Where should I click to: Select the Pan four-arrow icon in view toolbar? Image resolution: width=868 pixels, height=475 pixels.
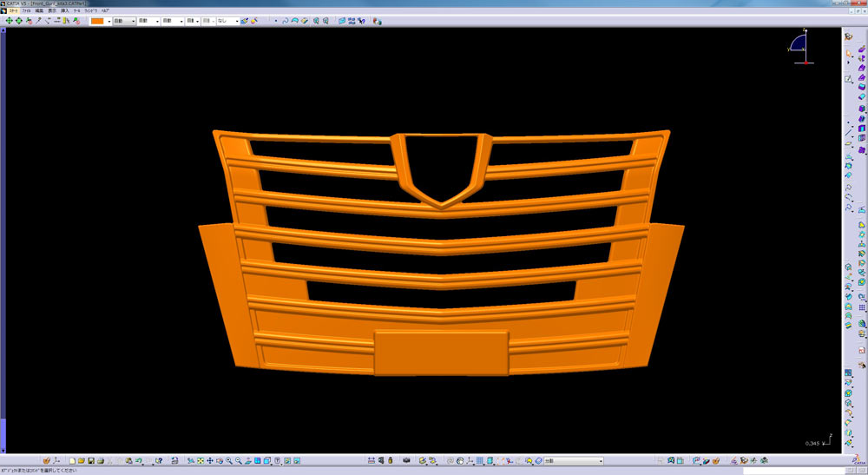(210, 460)
